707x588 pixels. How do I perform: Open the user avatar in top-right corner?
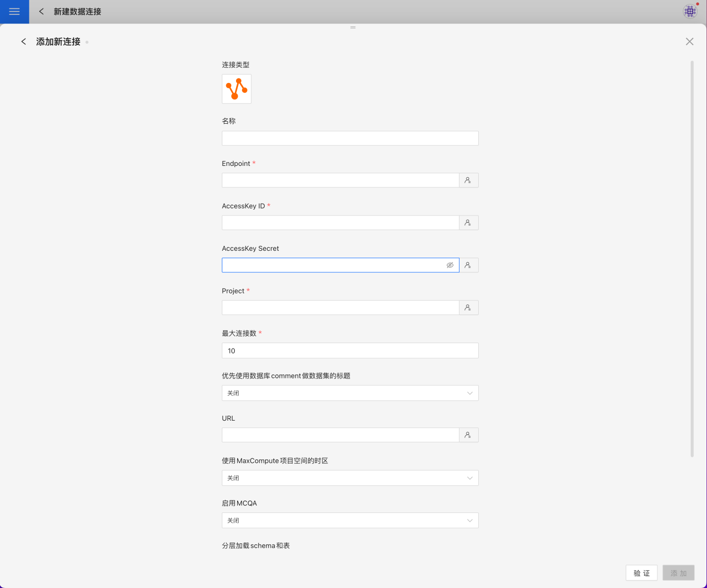tap(690, 11)
